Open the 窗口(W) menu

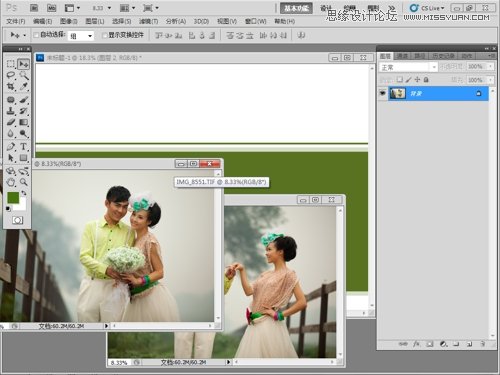(x=256, y=21)
